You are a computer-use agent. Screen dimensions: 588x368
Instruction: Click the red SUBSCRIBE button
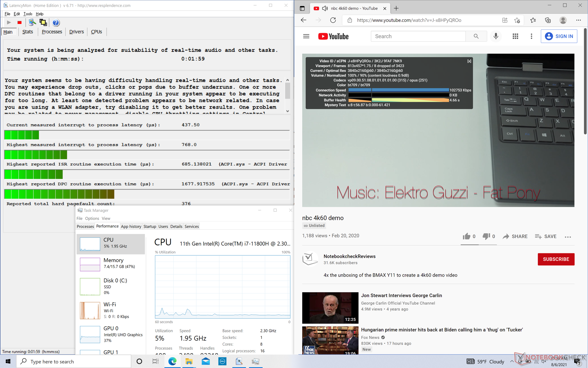pyautogui.click(x=556, y=259)
